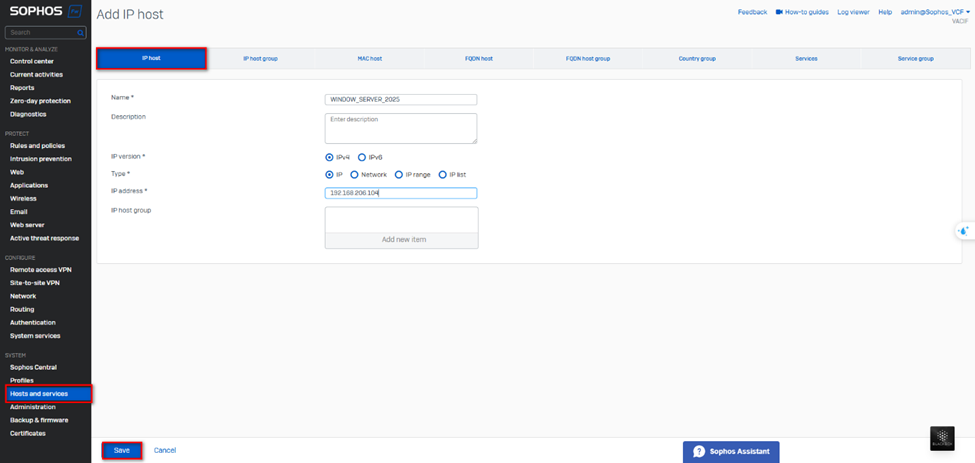Click the How-to guides video camera icon
The width and height of the screenshot is (975, 463).
[779, 12]
